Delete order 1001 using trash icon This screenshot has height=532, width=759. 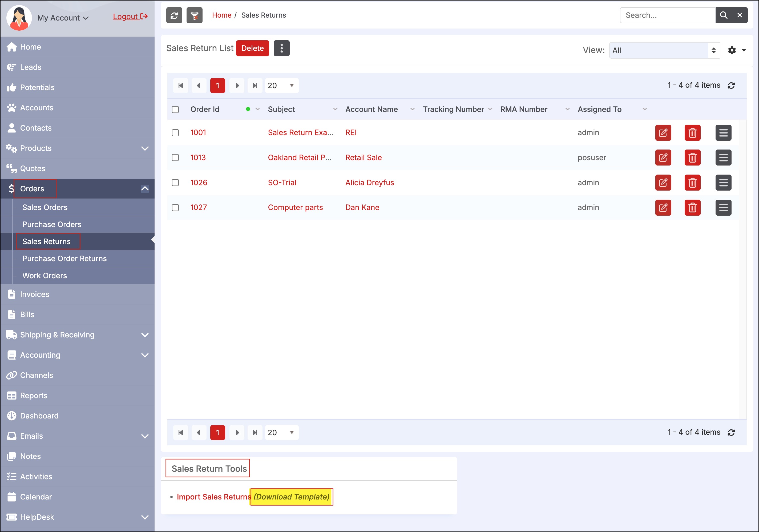point(692,132)
